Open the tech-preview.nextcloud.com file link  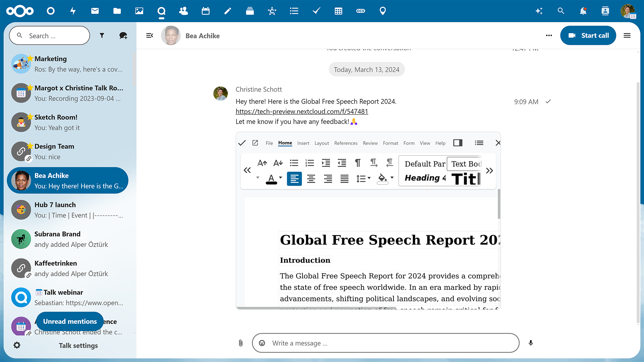click(x=302, y=111)
